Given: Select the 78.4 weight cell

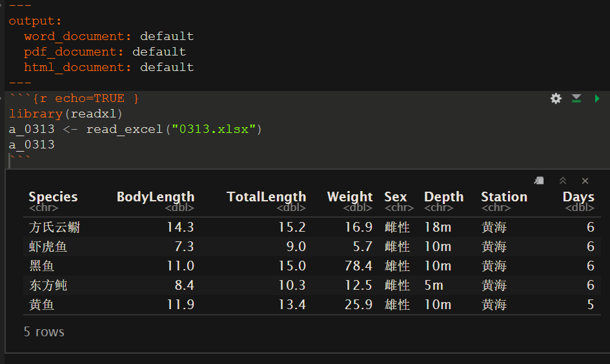Looking at the screenshot, I should [358, 266].
